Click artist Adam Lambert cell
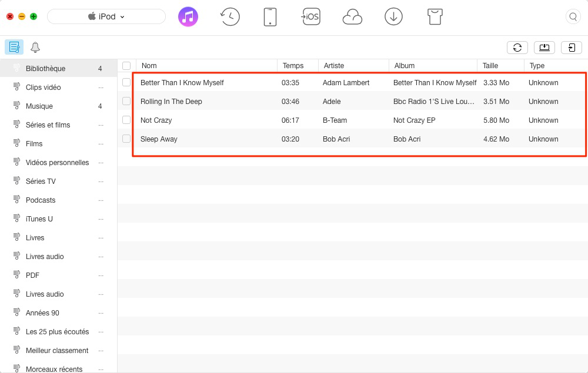Viewport: 588px width, 373px height. coord(346,82)
